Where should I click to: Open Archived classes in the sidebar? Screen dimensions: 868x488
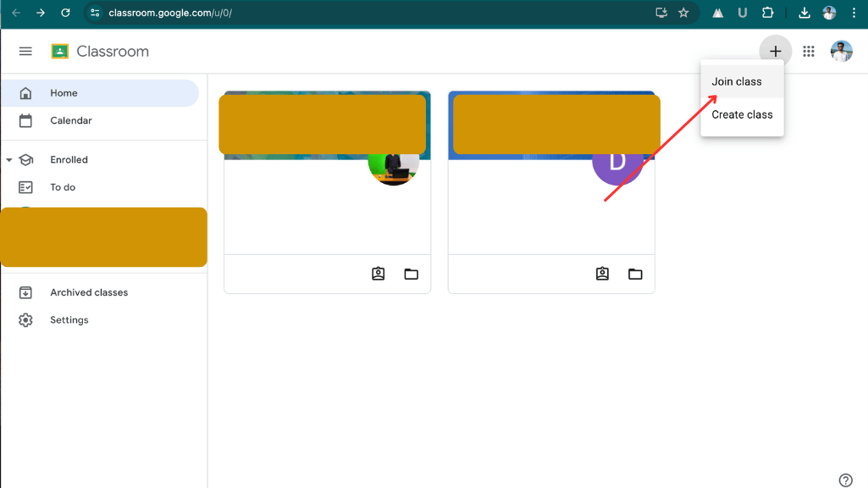tap(89, 292)
